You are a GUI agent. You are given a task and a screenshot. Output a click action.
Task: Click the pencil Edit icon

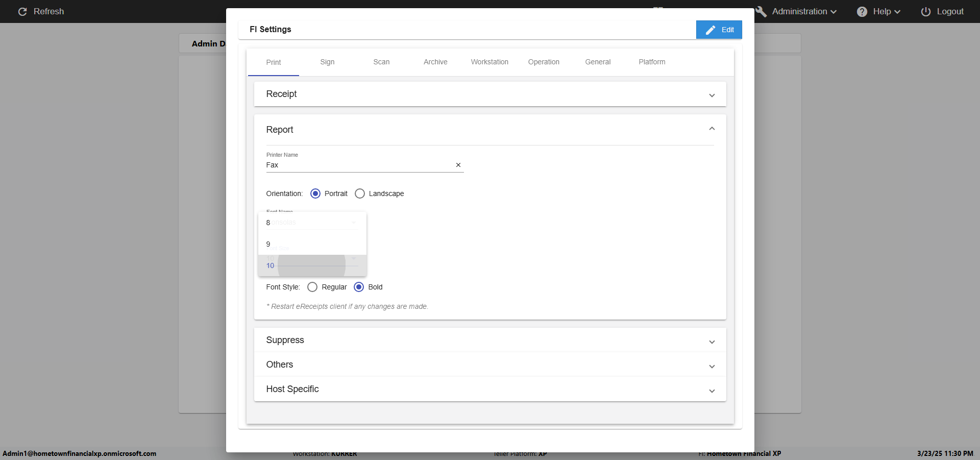pyautogui.click(x=710, y=30)
